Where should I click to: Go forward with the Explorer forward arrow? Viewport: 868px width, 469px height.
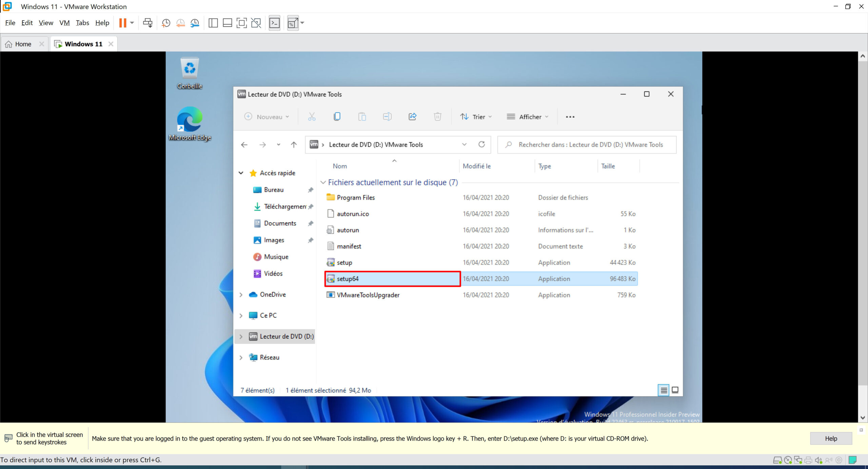[x=262, y=145]
